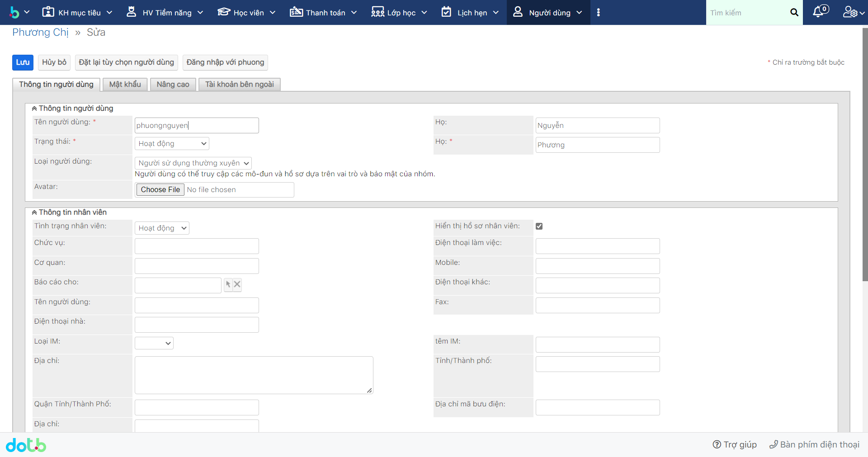Open the Loại IM dropdown
The image size is (868, 457).
[154, 343]
